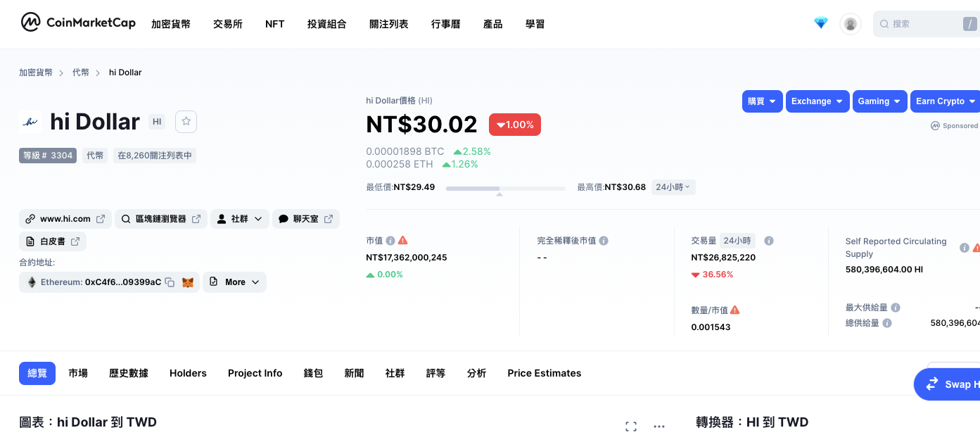Click the search input field
The height and width of the screenshot is (435, 980).
pos(927,24)
